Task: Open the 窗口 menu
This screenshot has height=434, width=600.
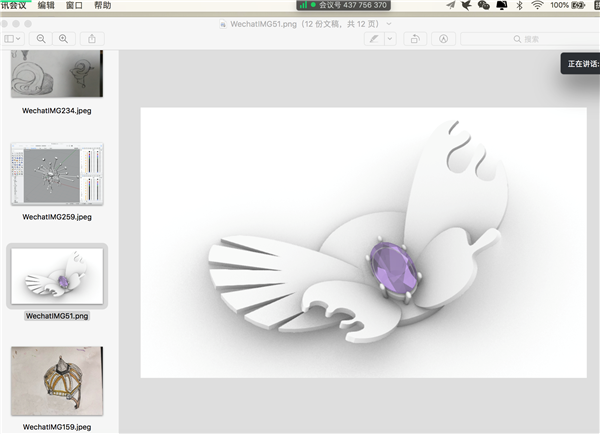Action: tap(74, 5)
